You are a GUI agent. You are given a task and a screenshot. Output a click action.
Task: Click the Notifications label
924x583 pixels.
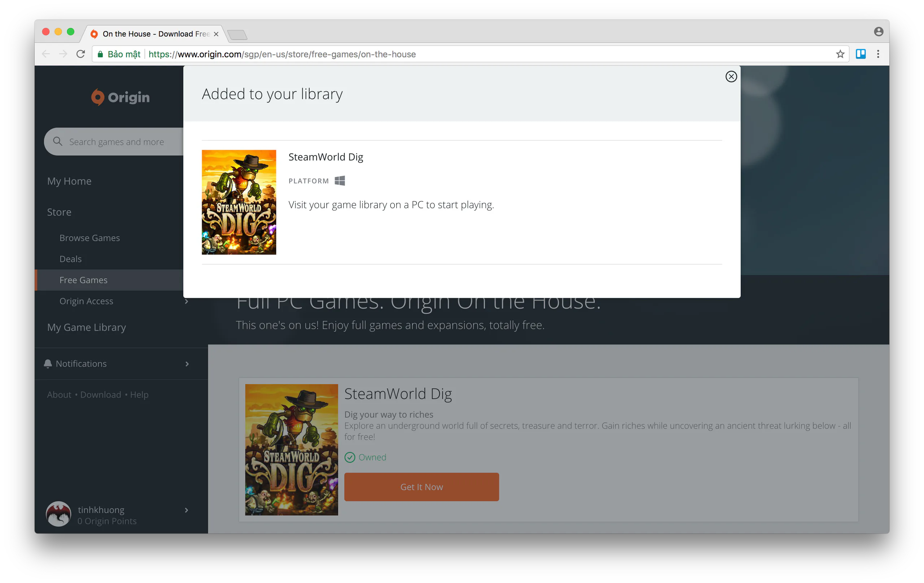click(81, 364)
